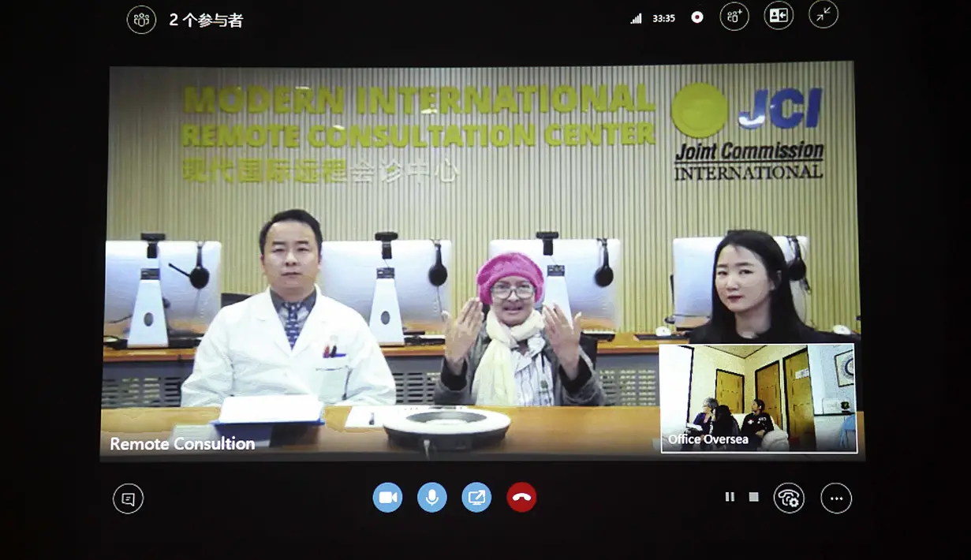
Task: Click the Remote Consultion label
Action: (x=181, y=444)
